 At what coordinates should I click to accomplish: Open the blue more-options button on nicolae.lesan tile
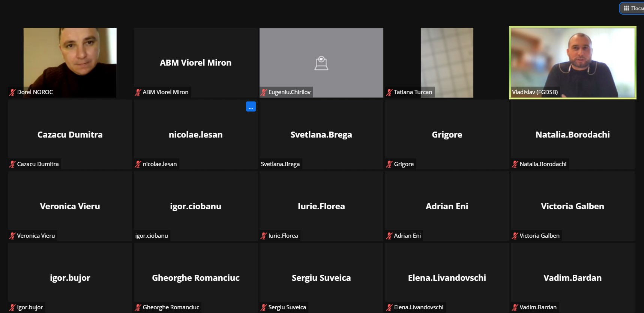click(x=251, y=107)
